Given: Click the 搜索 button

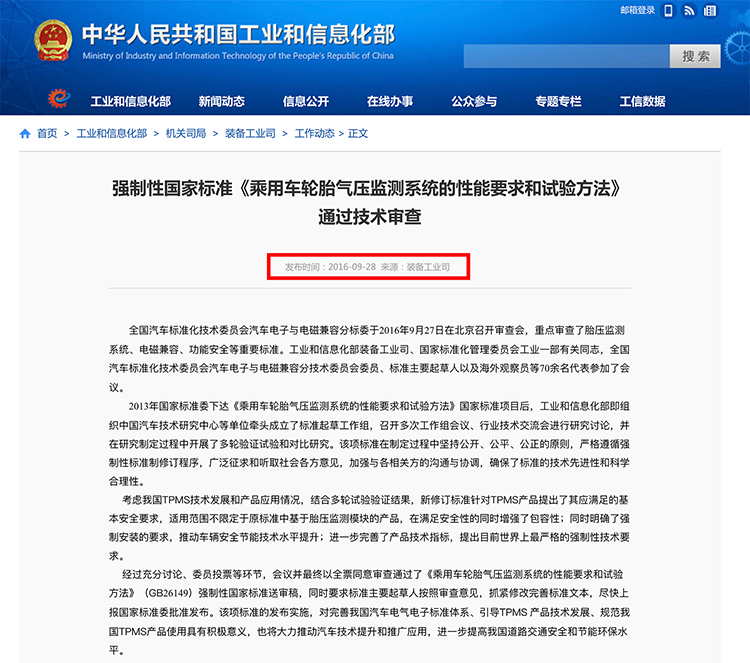Looking at the screenshot, I should pos(695,56).
